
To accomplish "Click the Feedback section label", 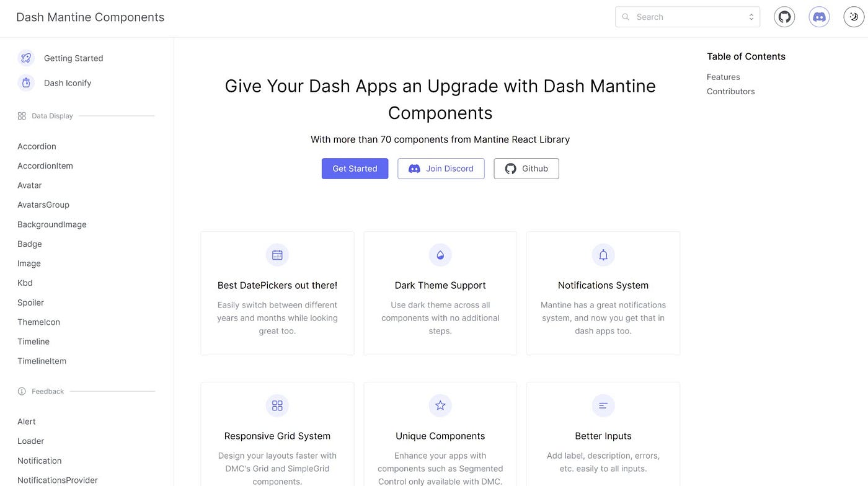I will 48,391.
